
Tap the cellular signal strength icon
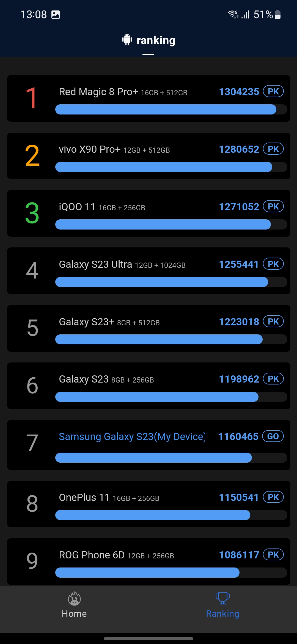(245, 14)
